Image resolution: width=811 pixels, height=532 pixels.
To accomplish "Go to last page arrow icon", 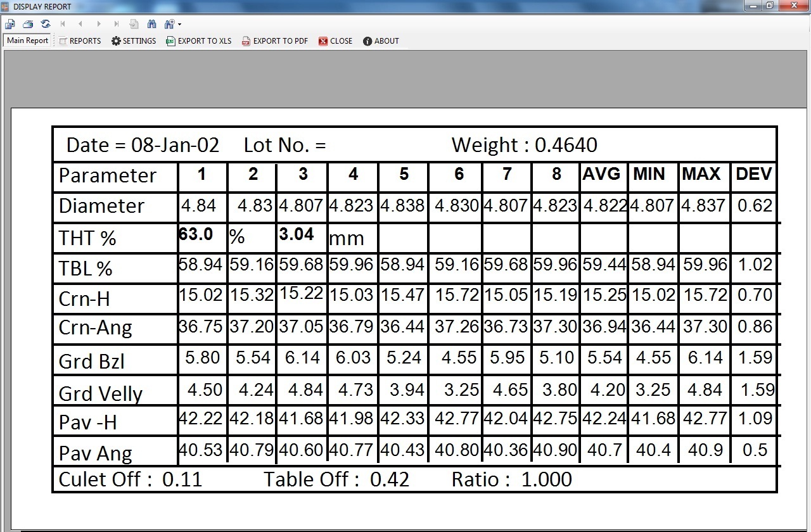I will pyautogui.click(x=117, y=24).
